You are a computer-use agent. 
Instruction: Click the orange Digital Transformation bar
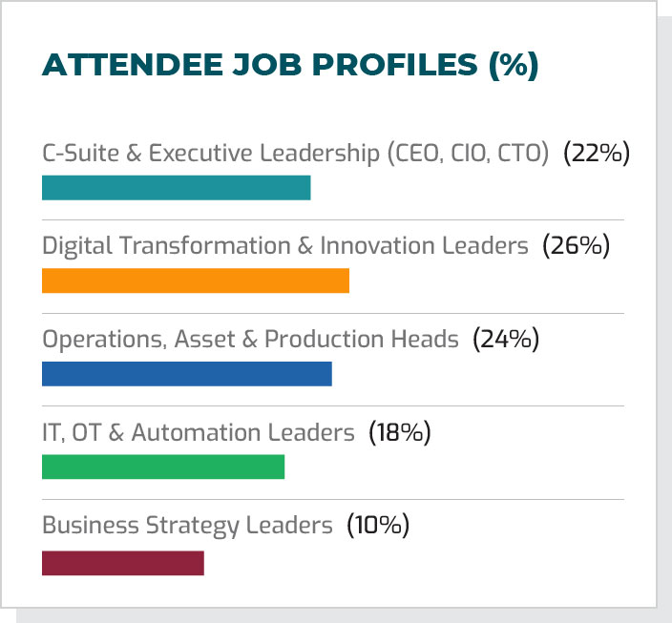tap(195, 280)
